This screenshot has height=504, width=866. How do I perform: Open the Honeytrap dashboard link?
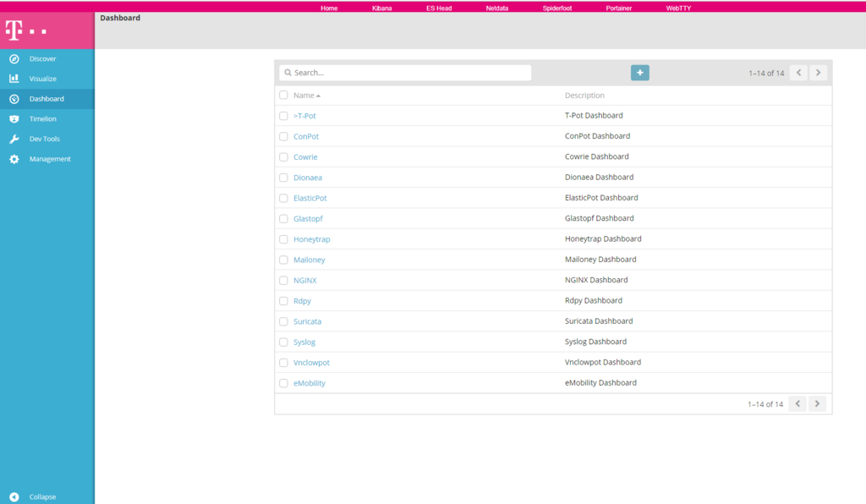(x=311, y=239)
